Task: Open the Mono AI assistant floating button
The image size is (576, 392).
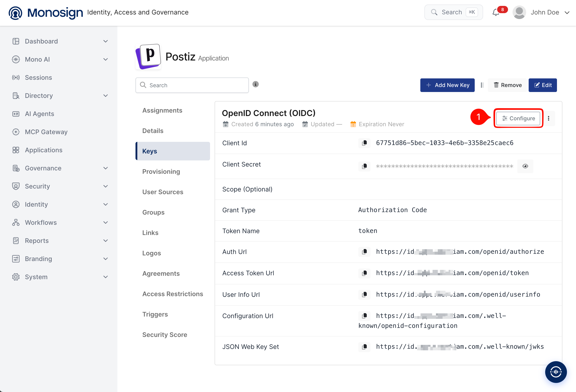Action: pyautogui.click(x=556, y=372)
